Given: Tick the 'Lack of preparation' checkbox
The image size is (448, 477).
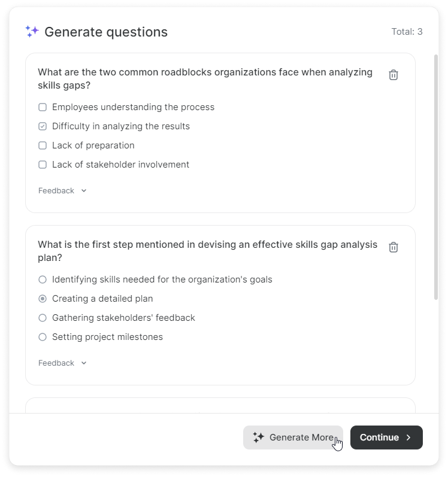Looking at the screenshot, I should pos(43,145).
